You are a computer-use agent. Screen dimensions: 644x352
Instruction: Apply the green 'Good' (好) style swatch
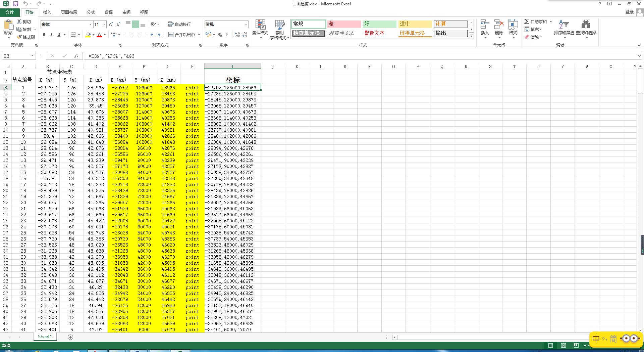click(x=379, y=24)
